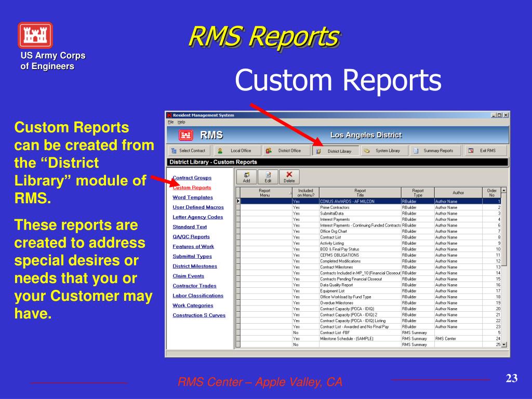Click the table scrollbar up arrow
Screen dimensions: 532x399
click(504, 191)
